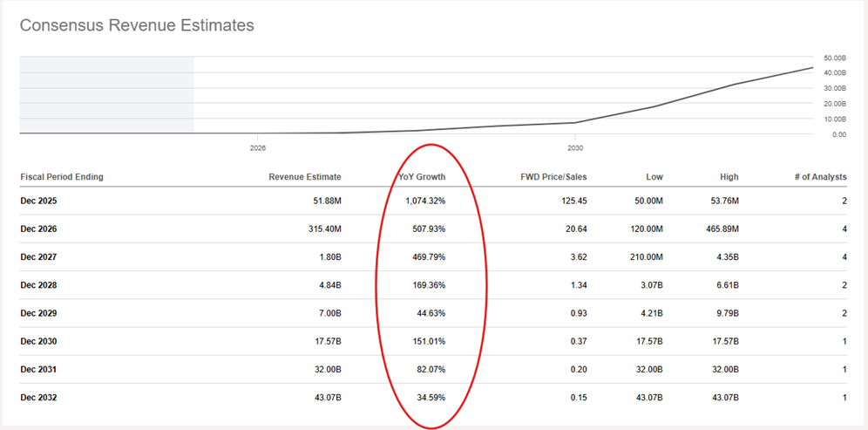The width and height of the screenshot is (868, 430).
Task: Click the 2030 label on chart axis
Action: 574,148
